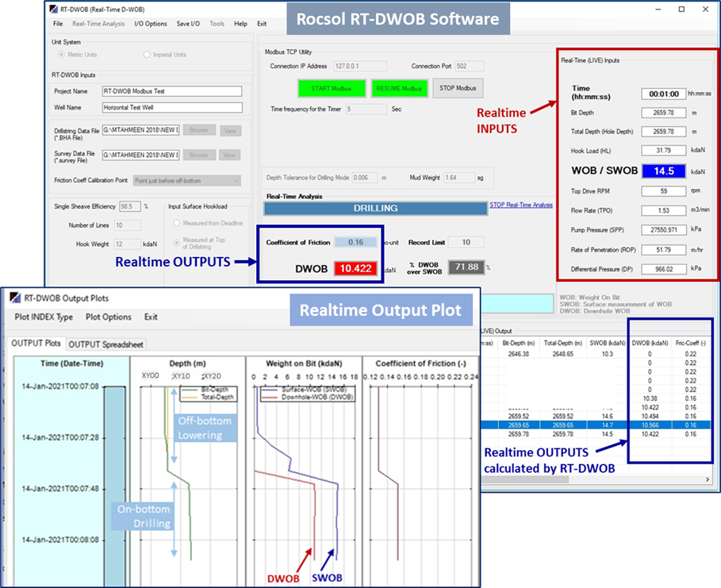Click the Mud Weight field

coord(459,178)
